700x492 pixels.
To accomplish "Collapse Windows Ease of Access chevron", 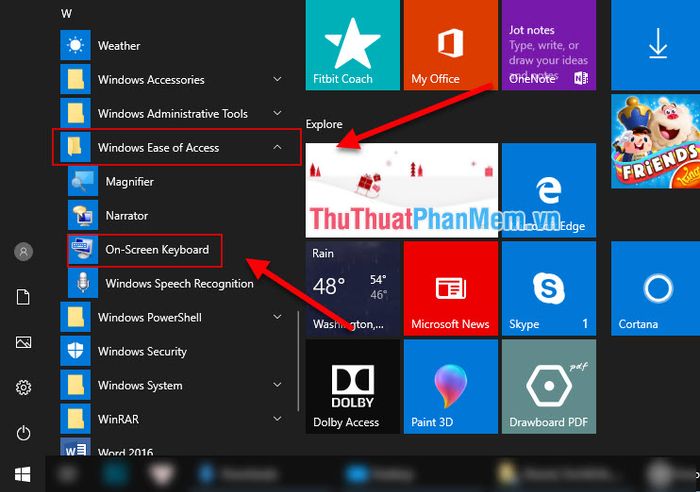I will click(x=277, y=147).
